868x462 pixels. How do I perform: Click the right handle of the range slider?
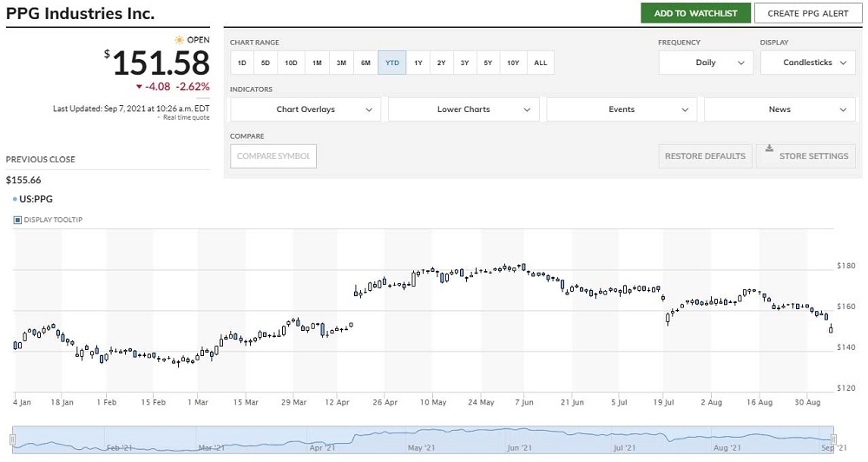pyautogui.click(x=833, y=439)
